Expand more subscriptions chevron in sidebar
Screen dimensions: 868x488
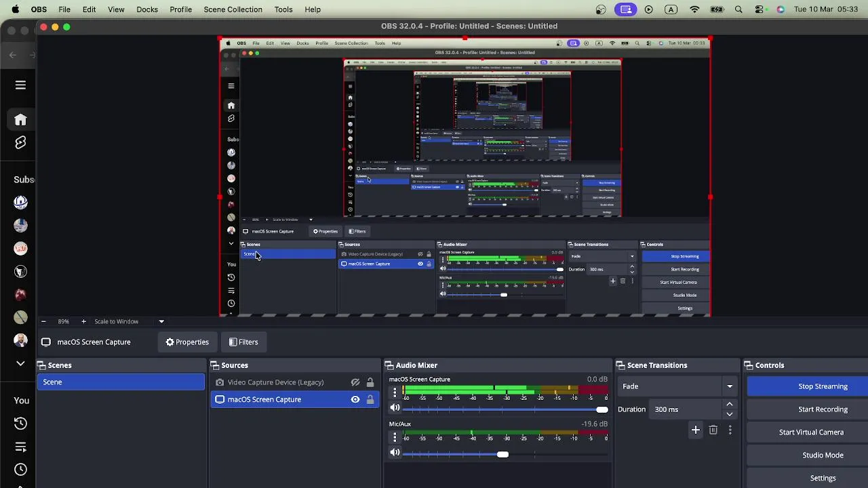20,364
